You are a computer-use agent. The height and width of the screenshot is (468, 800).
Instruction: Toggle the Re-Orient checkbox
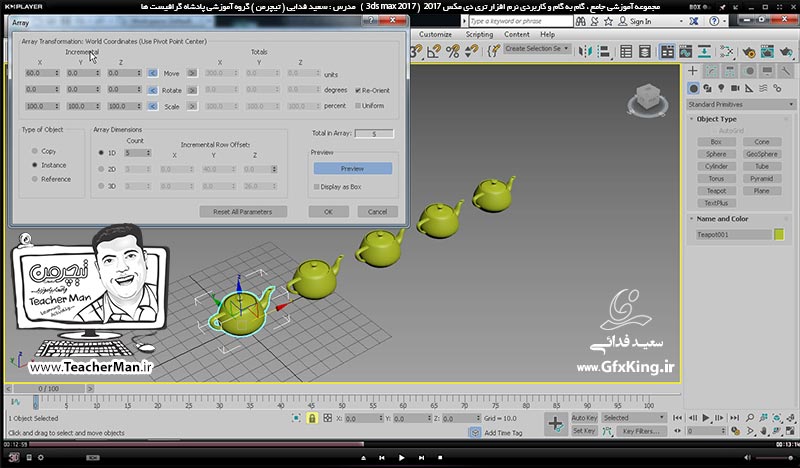pos(358,90)
